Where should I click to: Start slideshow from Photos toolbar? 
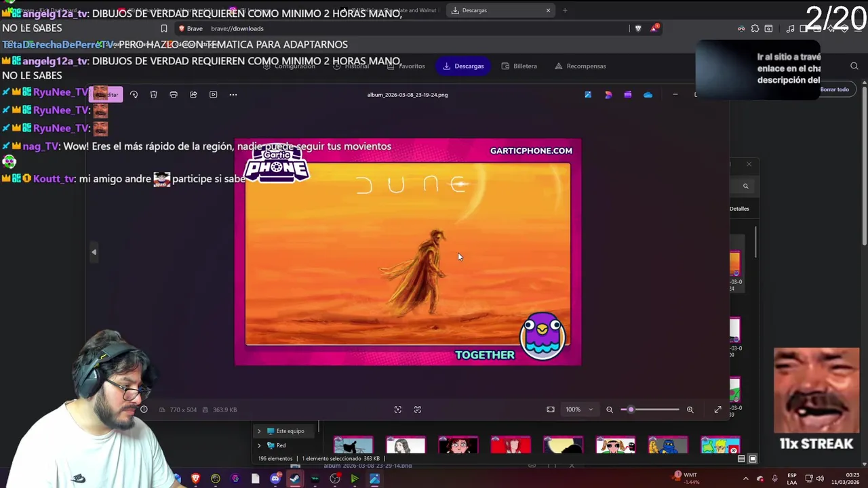point(213,95)
